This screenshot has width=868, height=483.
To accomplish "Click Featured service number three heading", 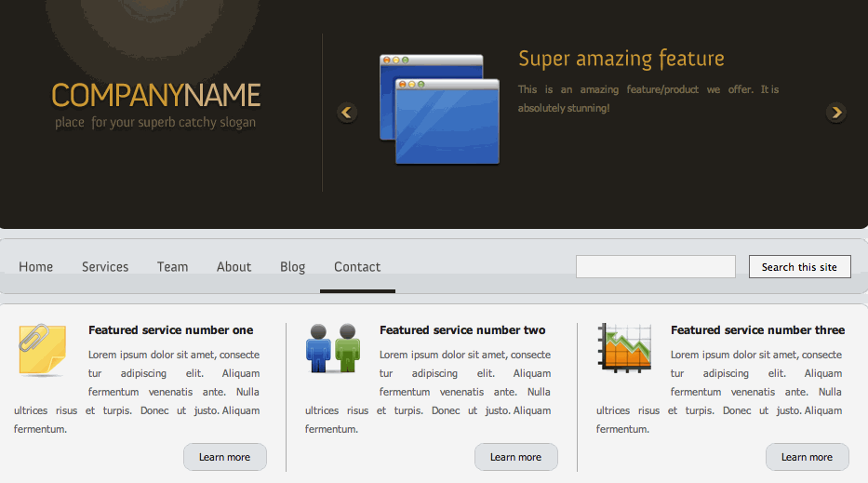I will click(x=758, y=330).
